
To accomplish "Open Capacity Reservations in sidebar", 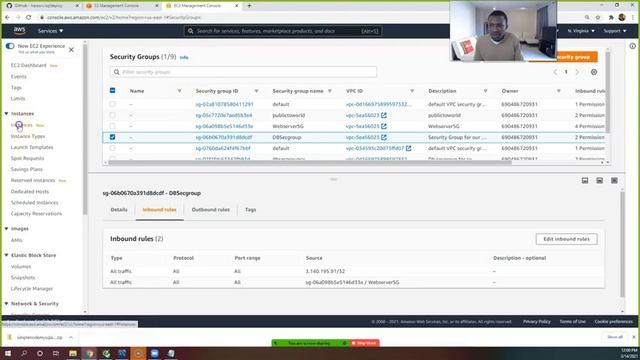I will click(36, 213).
